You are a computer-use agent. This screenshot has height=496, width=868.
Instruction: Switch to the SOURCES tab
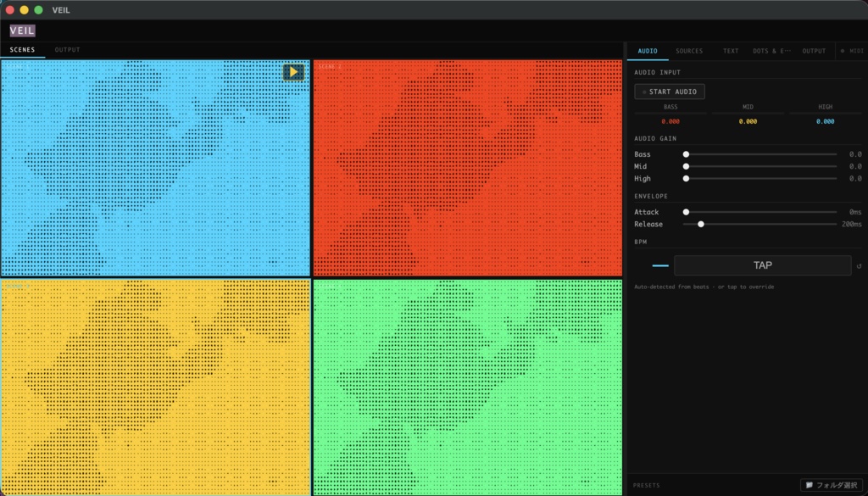pyautogui.click(x=689, y=51)
